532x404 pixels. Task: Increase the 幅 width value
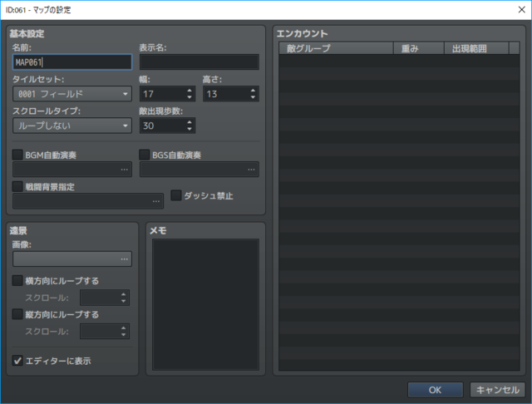tap(190, 91)
